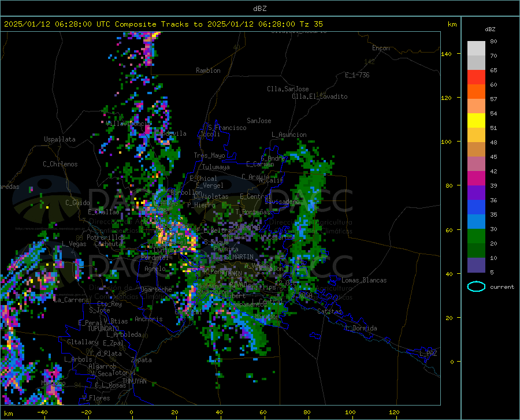Pick the purple 36-39 dBZ legend swatch
Screen dimensions: 520x420
click(476, 193)
